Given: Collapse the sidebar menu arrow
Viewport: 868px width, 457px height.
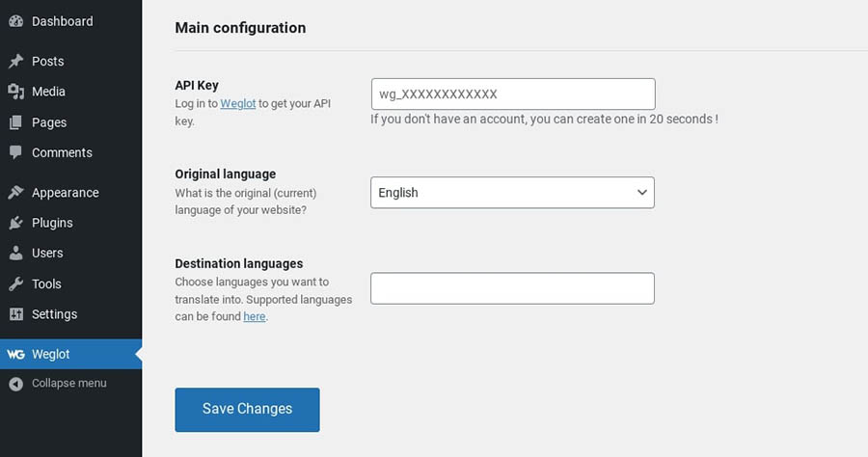Looking at the screenshot, I should (15, 384).
